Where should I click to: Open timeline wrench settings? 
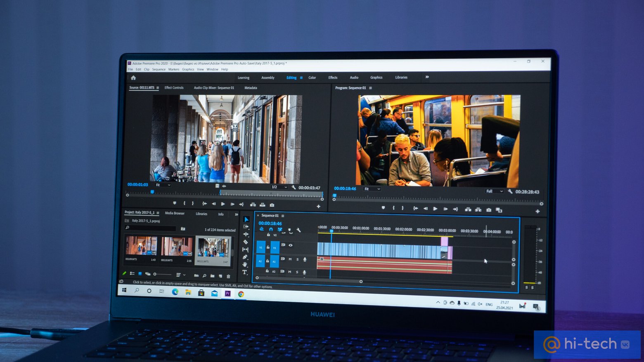click(x=298, y=230)
